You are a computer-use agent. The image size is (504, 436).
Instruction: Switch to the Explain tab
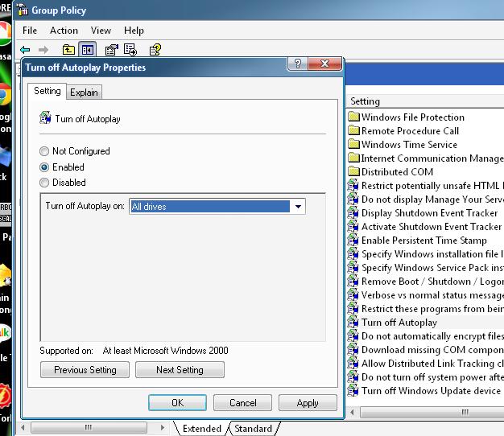pyautogui.click(x=84, y=93)
